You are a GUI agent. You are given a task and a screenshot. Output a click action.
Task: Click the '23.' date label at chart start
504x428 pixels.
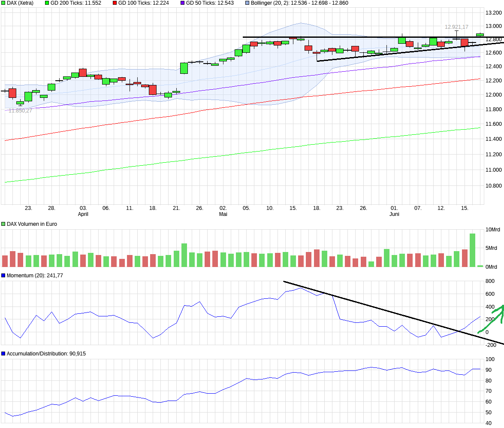28,208
